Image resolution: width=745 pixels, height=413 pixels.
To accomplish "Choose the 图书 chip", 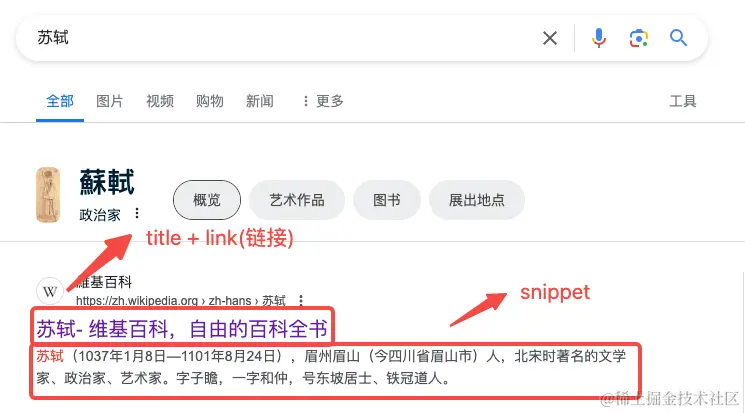I will (x=387, y=200).
